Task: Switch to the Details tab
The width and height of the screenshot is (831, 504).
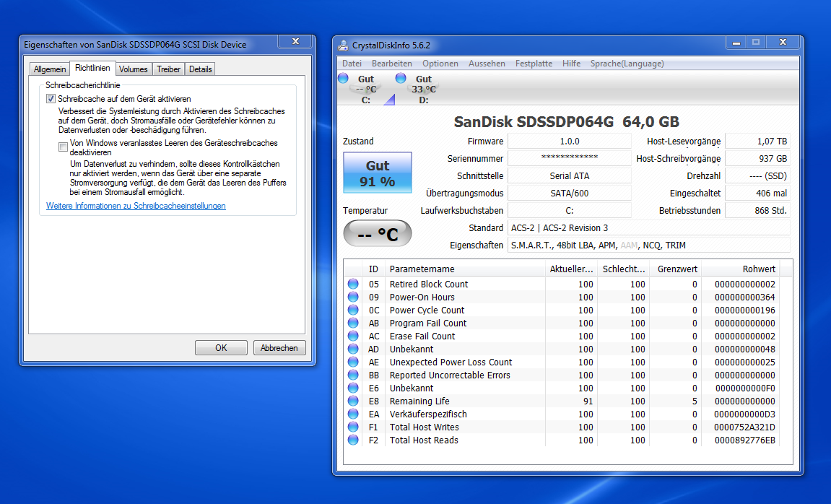Action: pyautogui.click(x=200, y=69)
